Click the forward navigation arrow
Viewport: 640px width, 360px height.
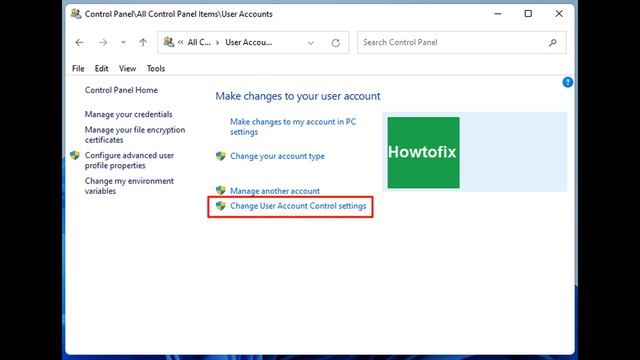[x=103, y=42]
